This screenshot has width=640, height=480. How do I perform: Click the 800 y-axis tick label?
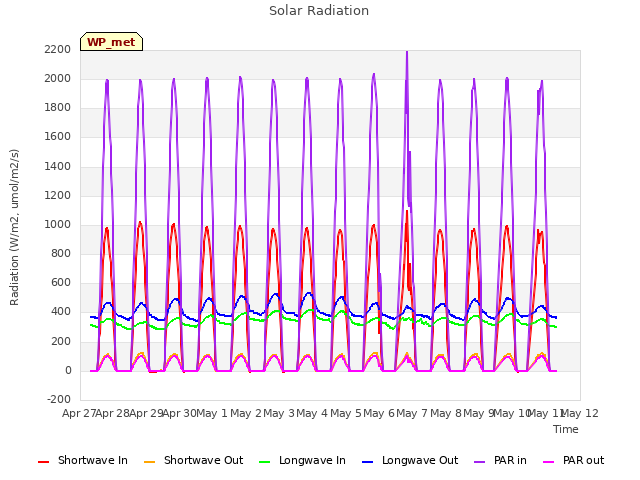click(61, 254)
